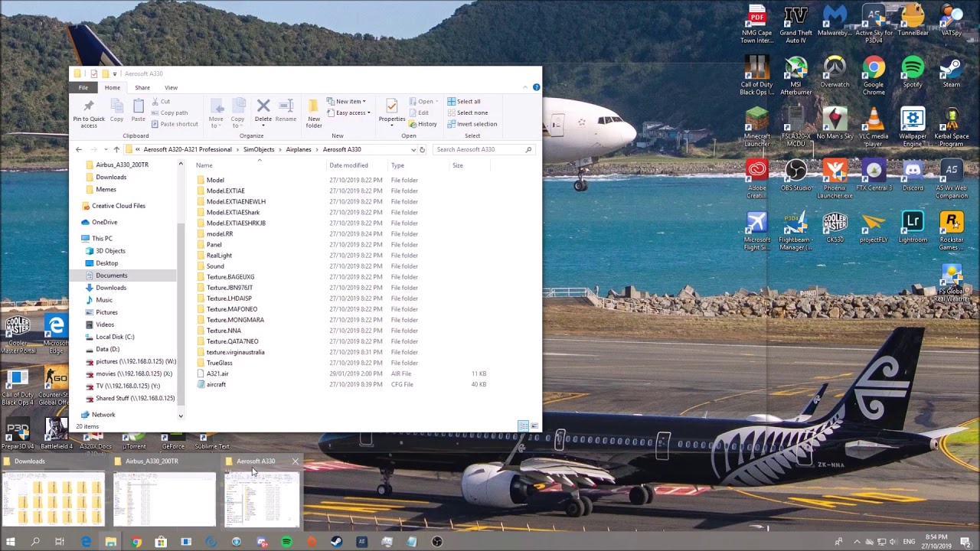Click Select none in the ribbon
The height and width of the screenshot is (551, 980).
(x=467, y=112)
